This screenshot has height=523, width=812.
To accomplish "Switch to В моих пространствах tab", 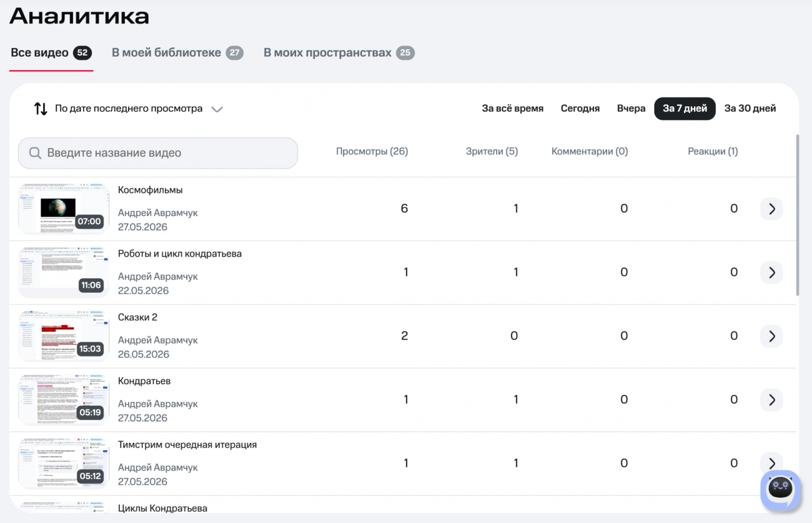I will click(339, 53).
